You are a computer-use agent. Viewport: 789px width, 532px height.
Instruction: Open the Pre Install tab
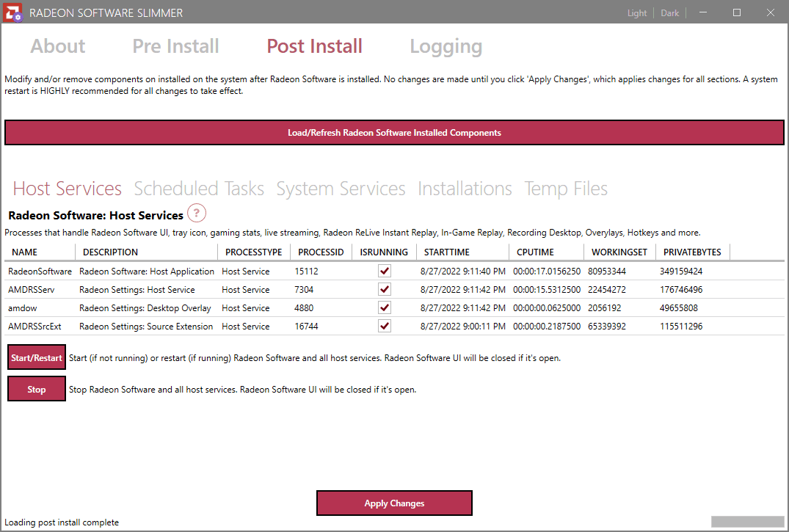click(175, 46)
